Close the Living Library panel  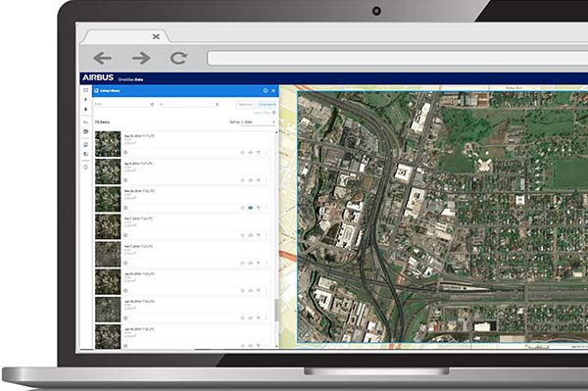[x=273, y=91]
